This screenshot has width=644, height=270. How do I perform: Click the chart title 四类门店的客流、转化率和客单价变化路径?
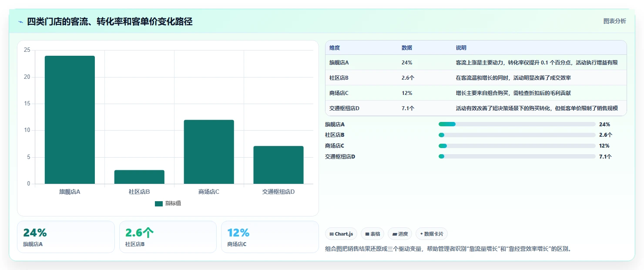pos(110,22)
